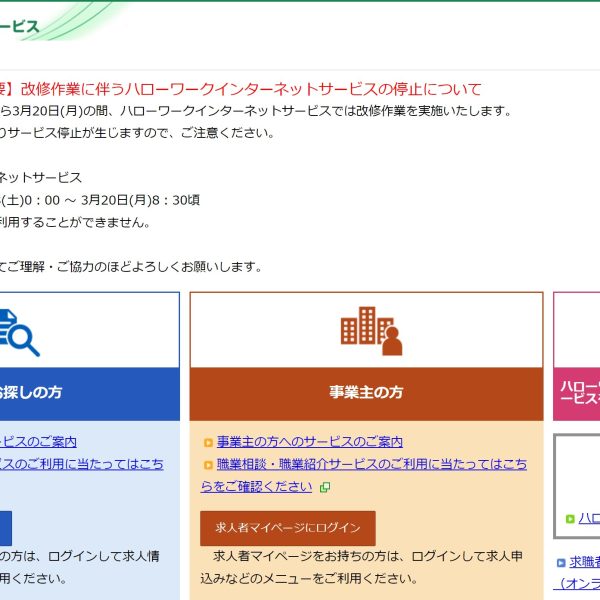
Task: Open the 求職者 link at right edge
Action: pyautogui.click(x=584, y=562)
